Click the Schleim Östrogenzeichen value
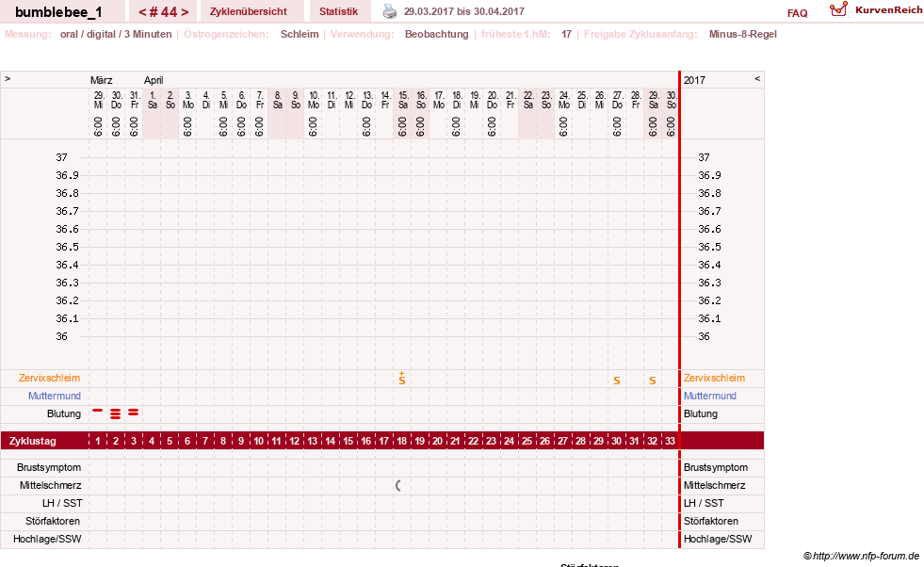 tap(300, 34)
